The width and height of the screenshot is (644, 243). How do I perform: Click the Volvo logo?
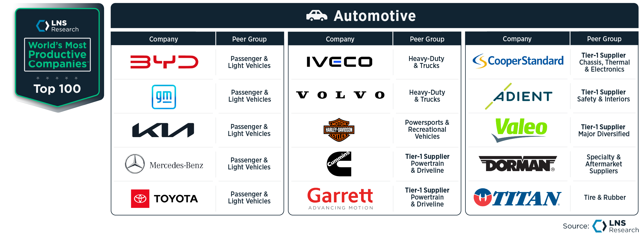[340, 95]
